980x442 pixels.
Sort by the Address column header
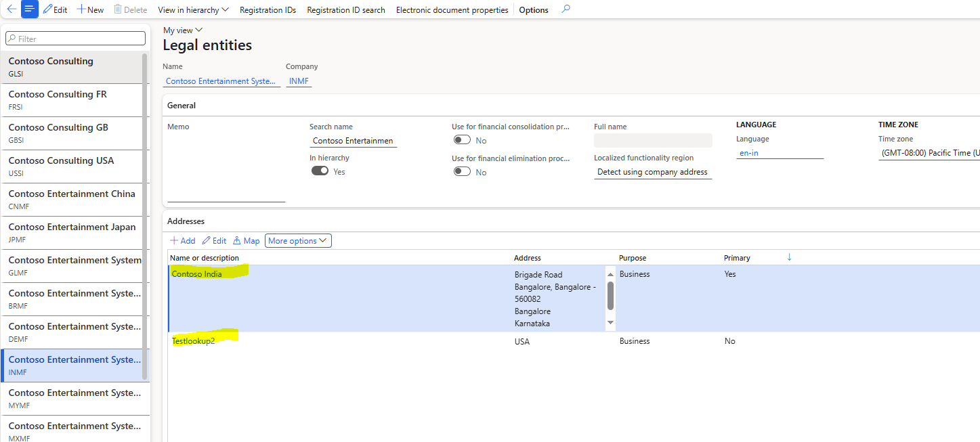[x=528, y=258]
